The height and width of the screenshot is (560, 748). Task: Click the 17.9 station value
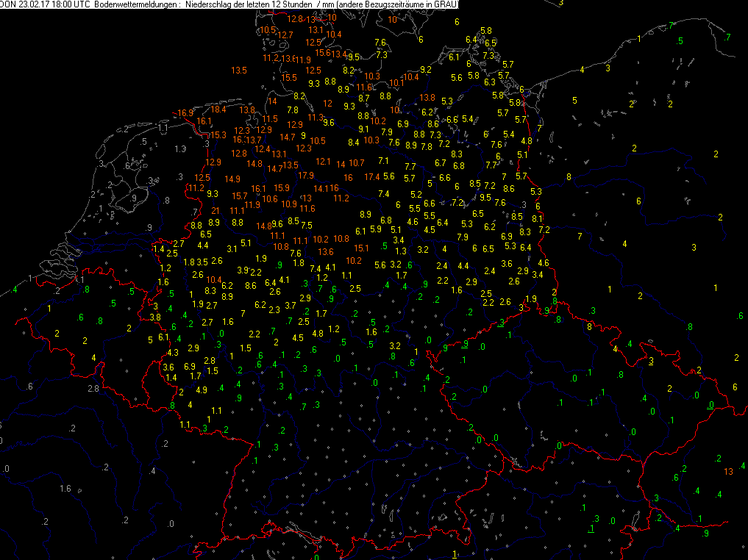tap(307, 175)
